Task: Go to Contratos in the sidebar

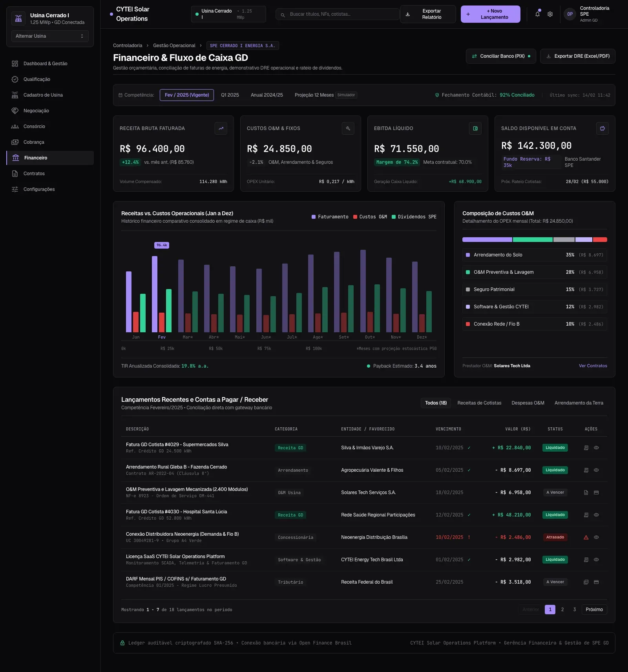Action: point(50,174)
